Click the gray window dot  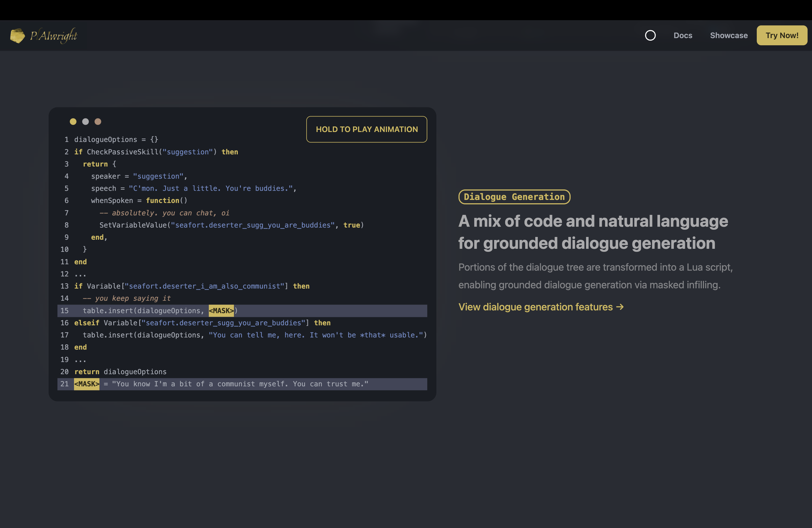pyautogui.click(x=85, y=122)
